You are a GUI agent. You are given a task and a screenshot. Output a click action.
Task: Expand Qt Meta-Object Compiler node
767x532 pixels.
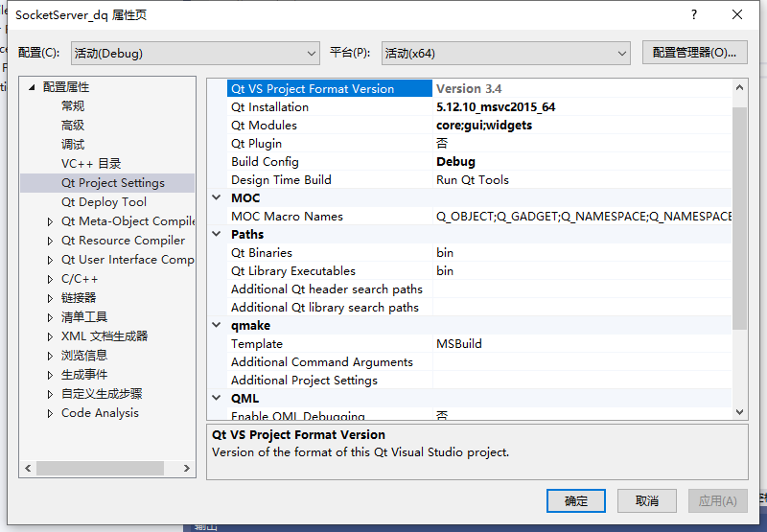point(50,221)
